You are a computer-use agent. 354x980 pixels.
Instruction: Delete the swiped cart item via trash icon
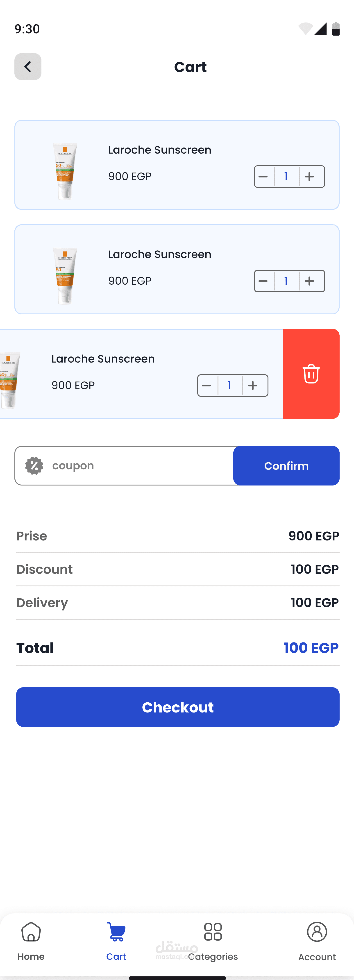pos(311,374)
